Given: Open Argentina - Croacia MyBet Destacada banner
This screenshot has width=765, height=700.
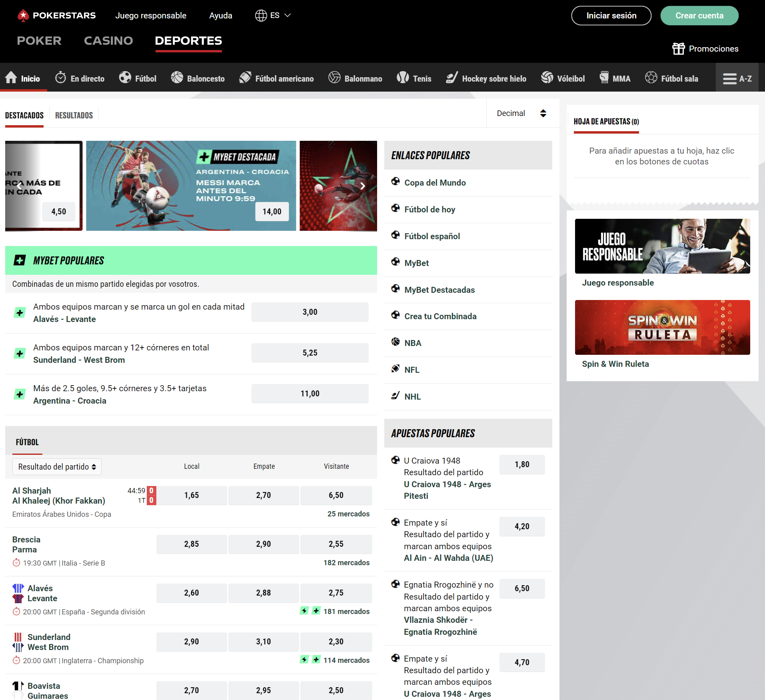Looking at the screenshot, I should (191, 186).
